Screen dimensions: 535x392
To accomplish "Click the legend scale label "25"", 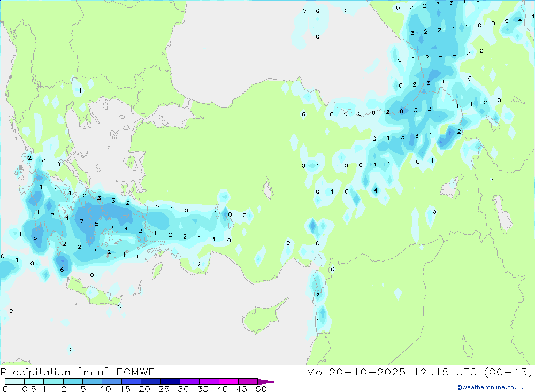I will (164, 389).
